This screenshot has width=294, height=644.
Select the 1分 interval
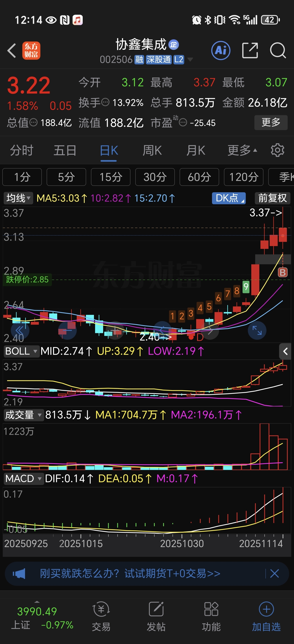point(22,177)
